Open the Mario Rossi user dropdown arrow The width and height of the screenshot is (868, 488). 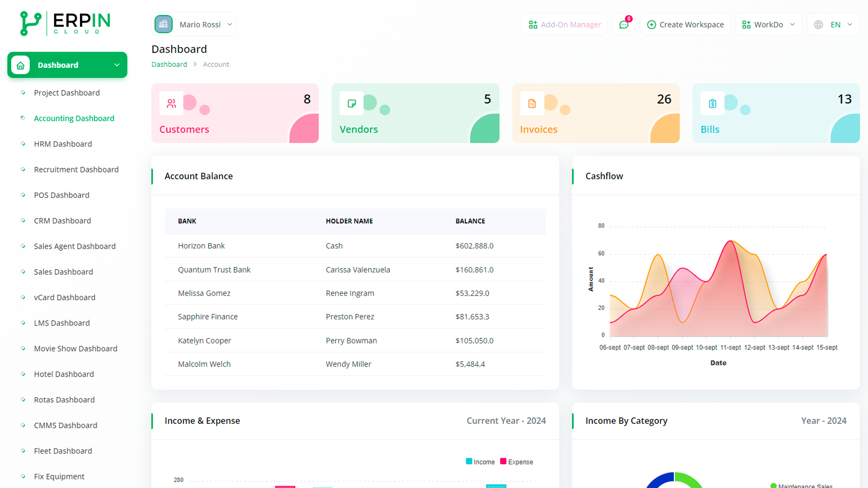[230, 24]
